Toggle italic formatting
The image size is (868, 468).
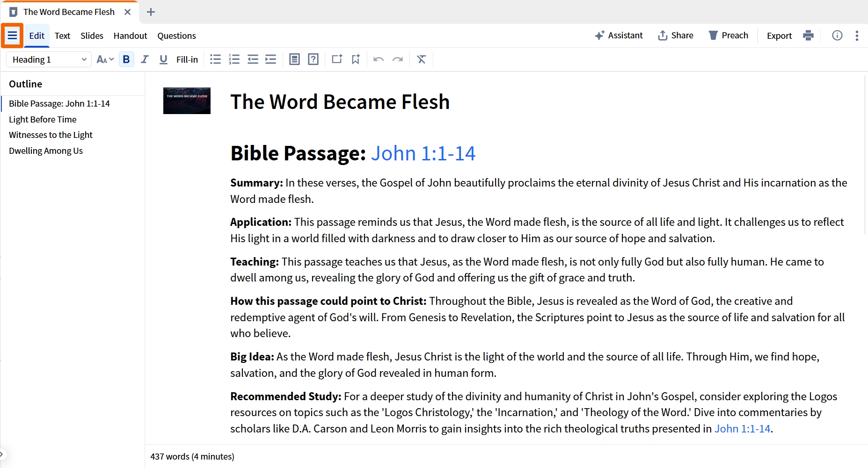coord(145,59)
